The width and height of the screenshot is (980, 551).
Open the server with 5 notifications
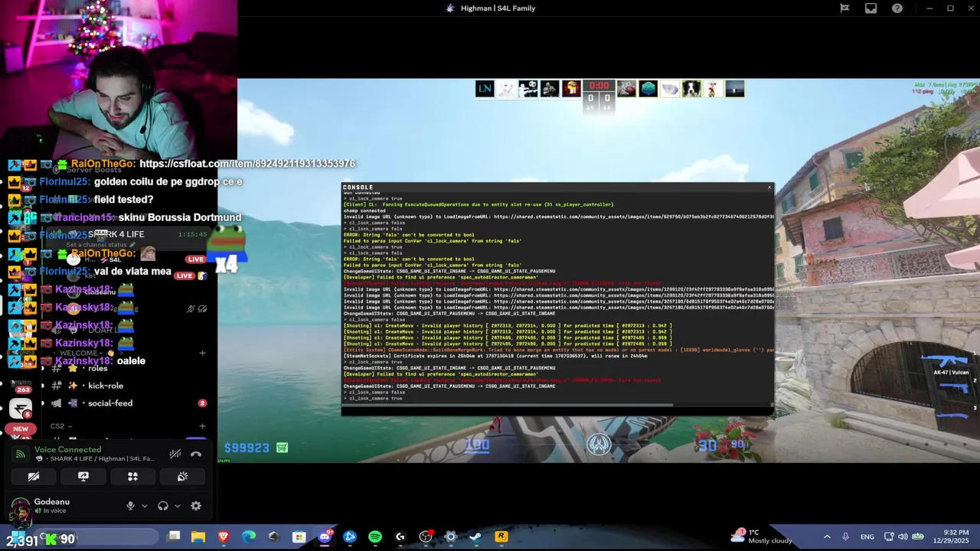point(21,408)
